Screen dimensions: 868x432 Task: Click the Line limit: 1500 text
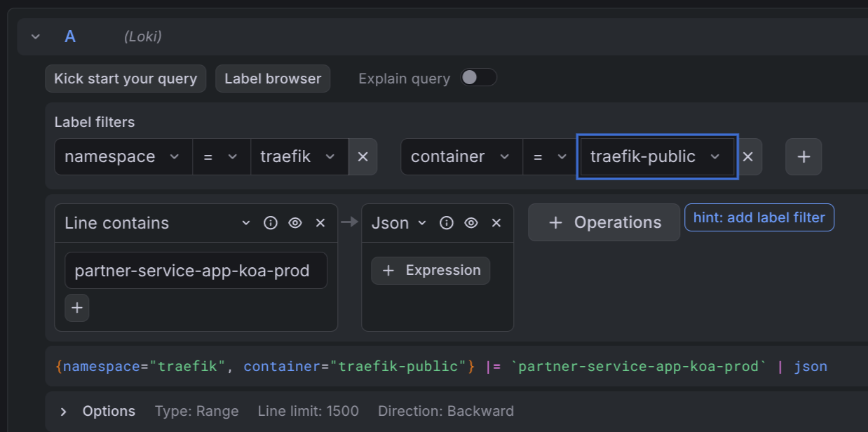pyautogui.click(x=308, y=412)
